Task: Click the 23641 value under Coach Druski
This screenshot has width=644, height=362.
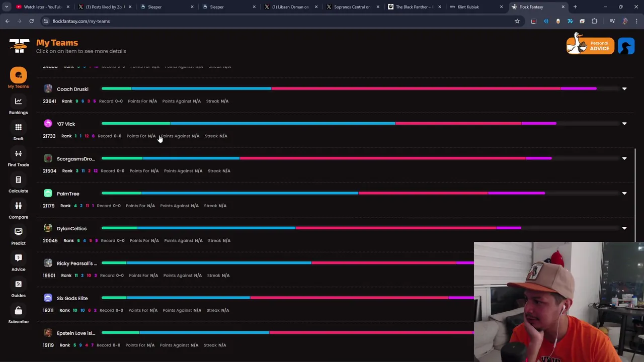Action: click(49, 101)
